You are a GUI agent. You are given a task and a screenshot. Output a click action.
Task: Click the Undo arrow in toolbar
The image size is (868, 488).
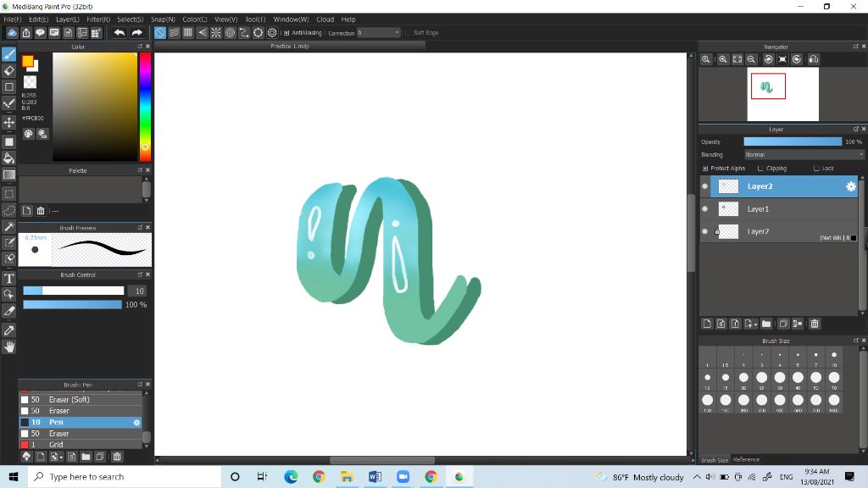point(119,33)
